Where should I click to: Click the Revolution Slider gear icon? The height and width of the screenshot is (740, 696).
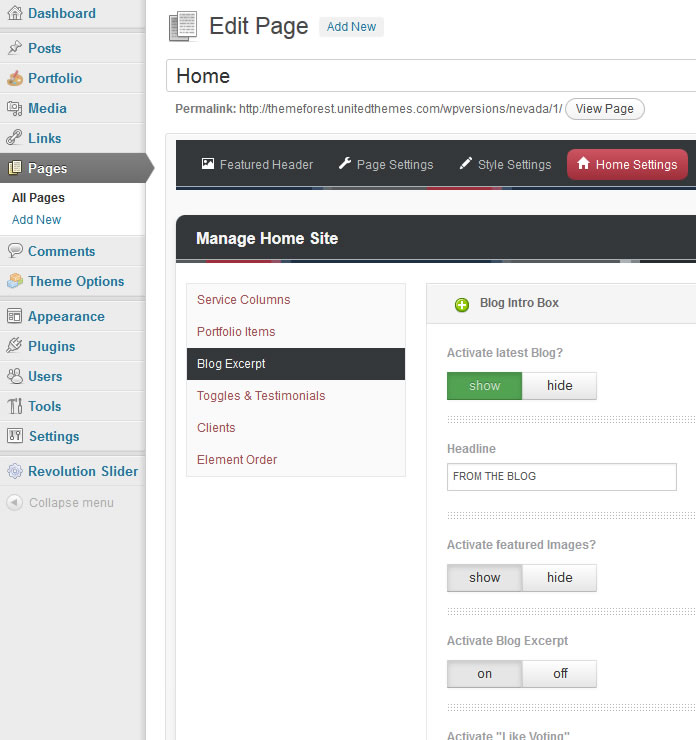click(x=14, y=471)
